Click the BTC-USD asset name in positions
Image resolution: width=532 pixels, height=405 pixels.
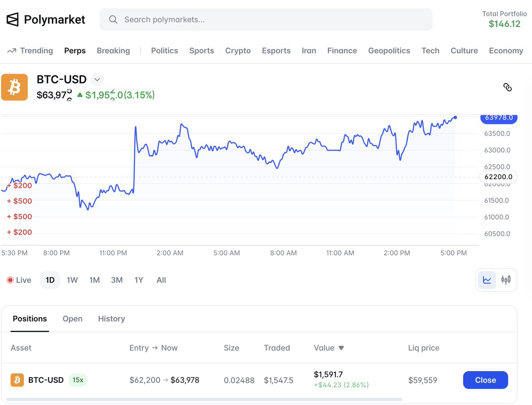pyautogui.click(x=46, y=380)
